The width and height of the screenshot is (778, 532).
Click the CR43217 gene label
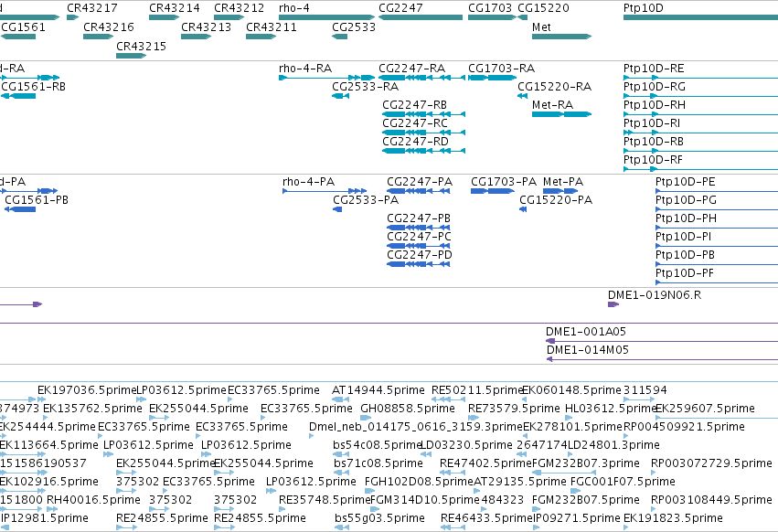click(x=92, y=8)
